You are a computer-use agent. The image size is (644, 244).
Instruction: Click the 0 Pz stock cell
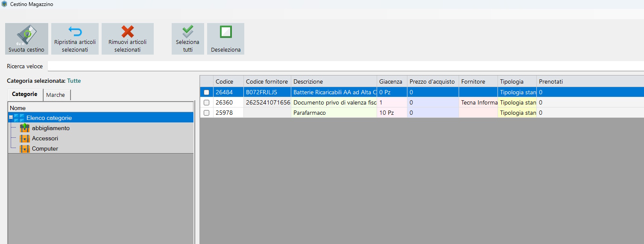coord(392,92)
